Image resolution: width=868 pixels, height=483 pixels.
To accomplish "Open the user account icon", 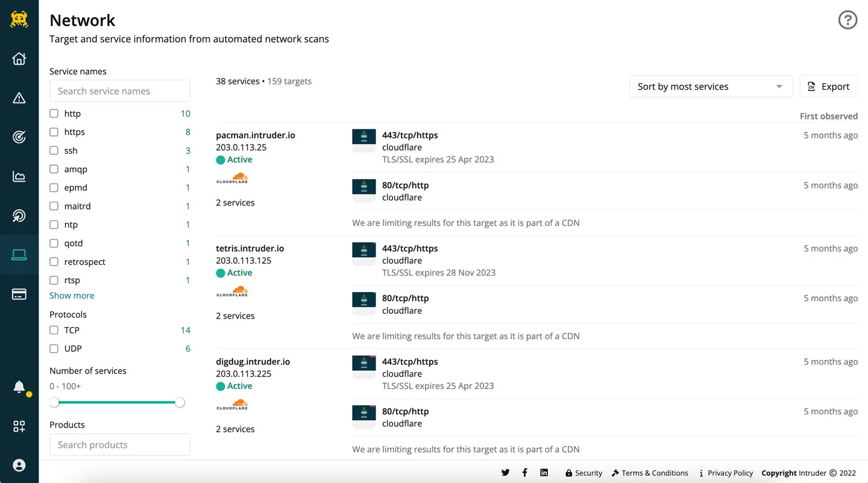I will (x=19, y=466).
